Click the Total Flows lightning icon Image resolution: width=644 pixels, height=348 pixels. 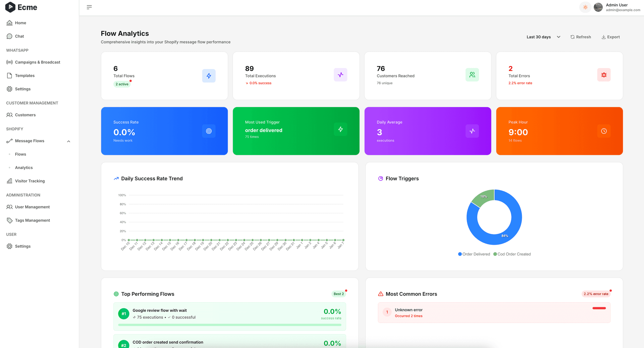209,76
